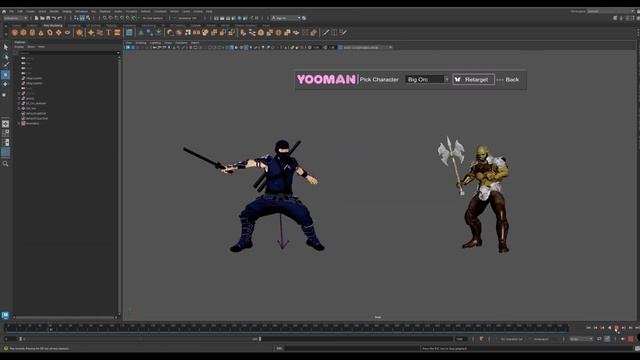
Task: Open the Script Editor icon at bottom right
Action: pos(637,349)
